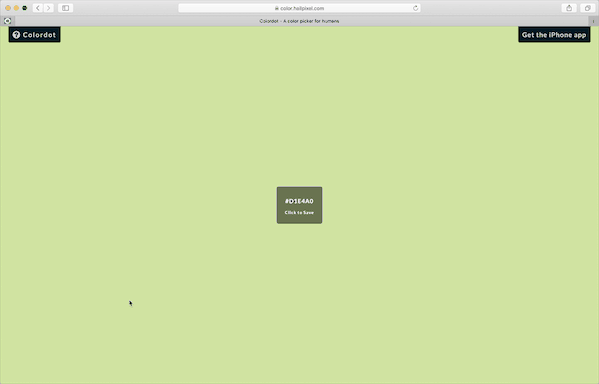Image resolution: width=599 pixels, height=384 pixels.
Task: Click the Get the iPhone app link
Action: tap(554, 35)
